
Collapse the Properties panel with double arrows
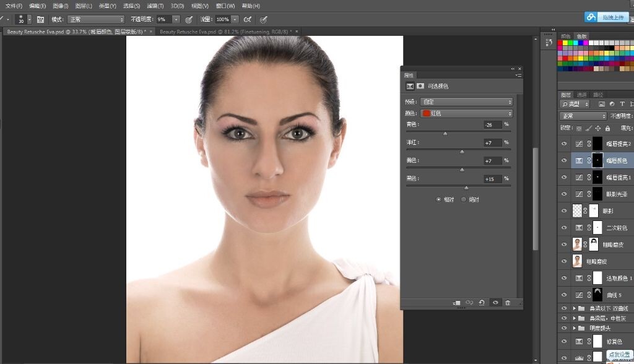(x=513, y=69)
